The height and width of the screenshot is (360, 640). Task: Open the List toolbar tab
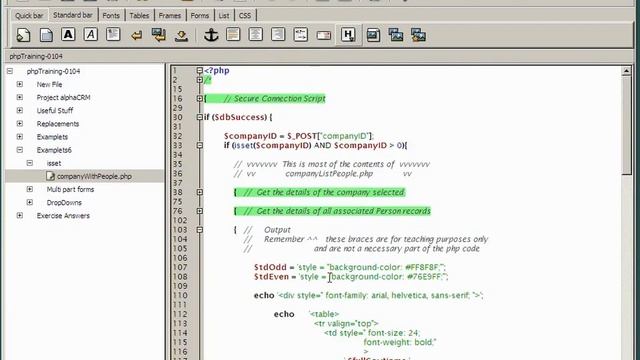tap(224, 16)
